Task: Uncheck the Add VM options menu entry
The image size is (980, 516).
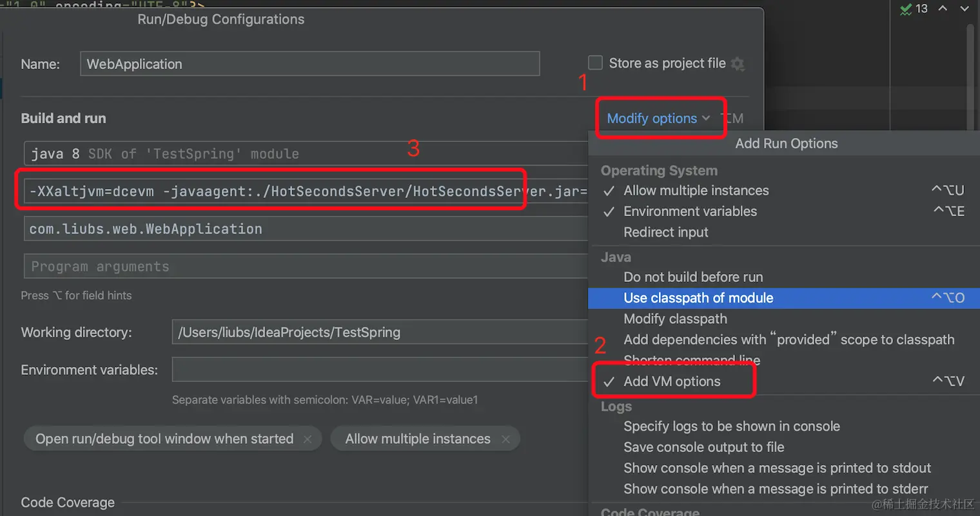Action: click(672, 382)
